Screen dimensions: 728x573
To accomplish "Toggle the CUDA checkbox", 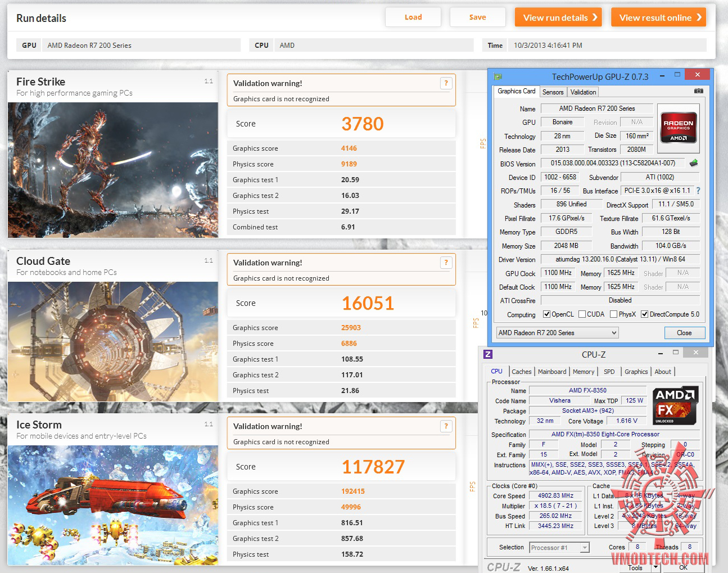I will pos(582,314).
